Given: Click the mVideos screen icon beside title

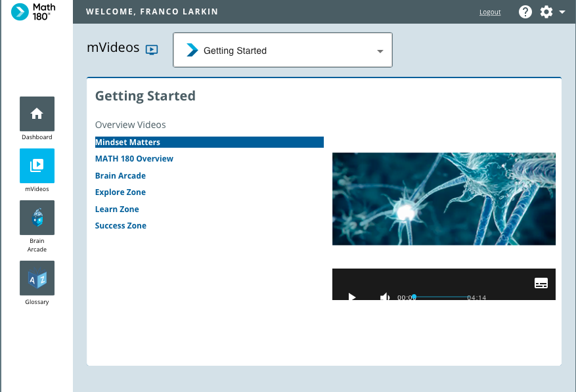Looking at the screenshot, I should [x=152, y=50].
